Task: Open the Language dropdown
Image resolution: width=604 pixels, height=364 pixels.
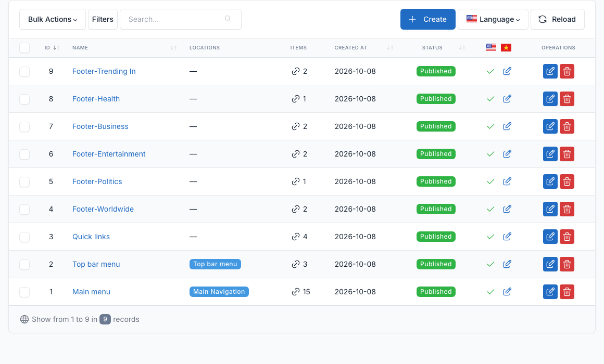Action: point(493,19)
